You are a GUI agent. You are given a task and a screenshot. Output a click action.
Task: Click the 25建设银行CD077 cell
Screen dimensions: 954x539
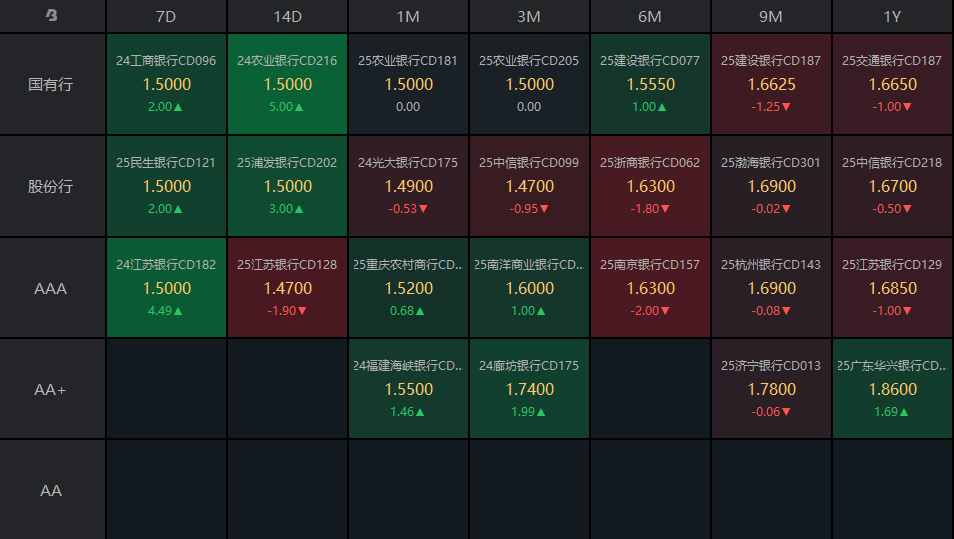[x=650, y=84]
